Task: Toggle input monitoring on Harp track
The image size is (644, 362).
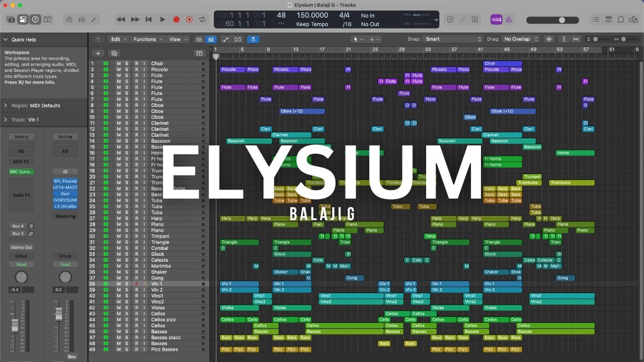Action: [x=144, y=219]
